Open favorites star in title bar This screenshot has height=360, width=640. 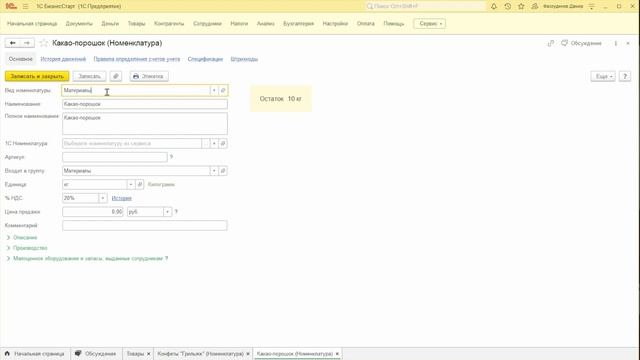521,7
